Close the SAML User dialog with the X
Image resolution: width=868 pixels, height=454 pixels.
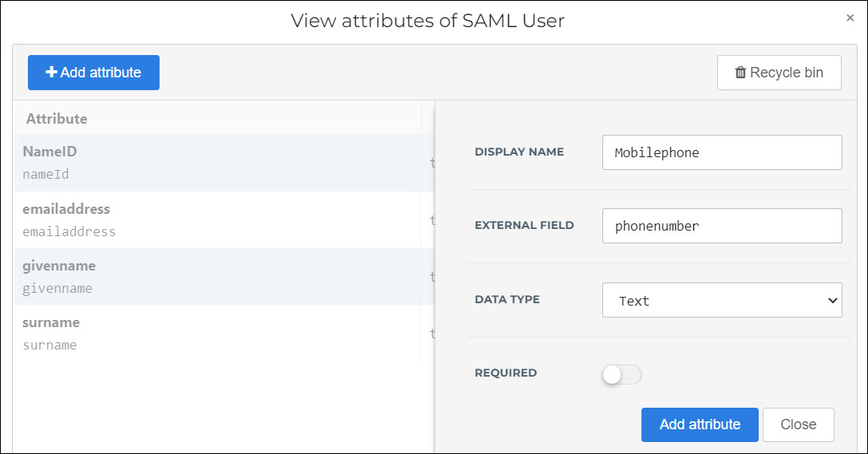(850, 18)
